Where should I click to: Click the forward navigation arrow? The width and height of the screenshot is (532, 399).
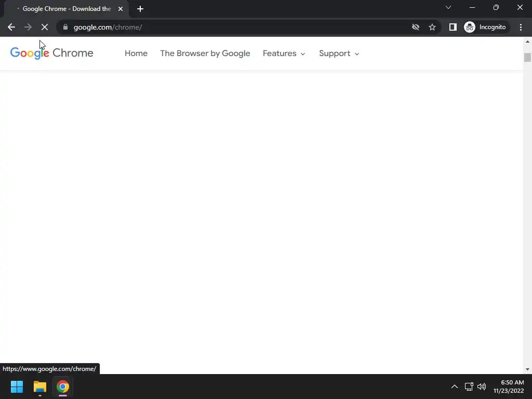tap(28, 27)
